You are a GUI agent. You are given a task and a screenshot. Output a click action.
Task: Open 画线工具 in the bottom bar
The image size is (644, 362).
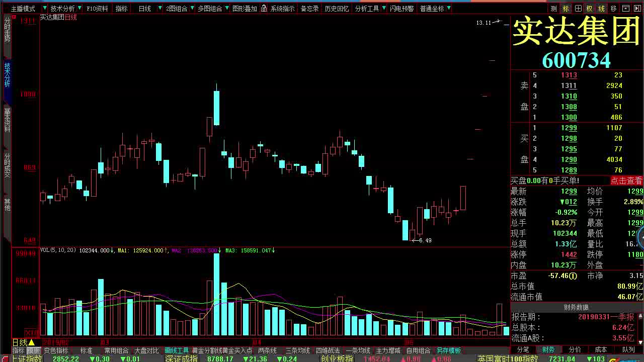(x=177, y=350)
